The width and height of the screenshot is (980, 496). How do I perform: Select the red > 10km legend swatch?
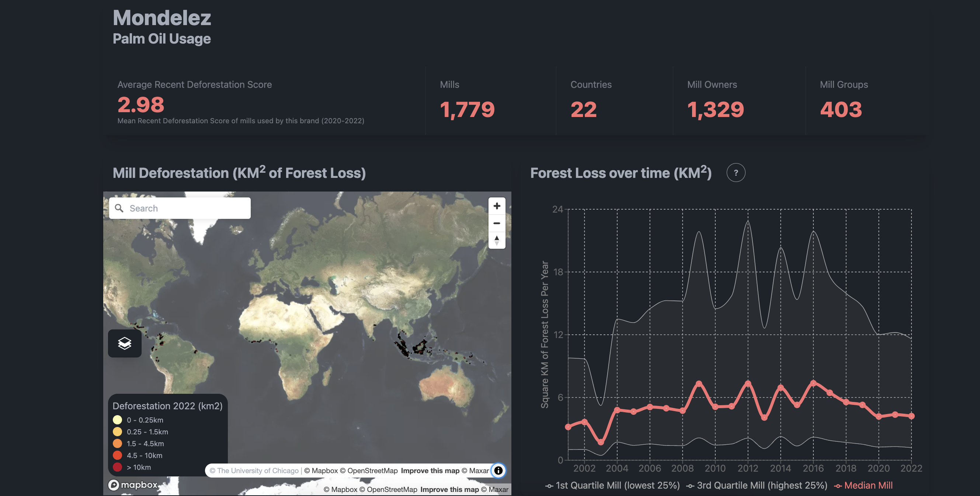click(117, 467)
